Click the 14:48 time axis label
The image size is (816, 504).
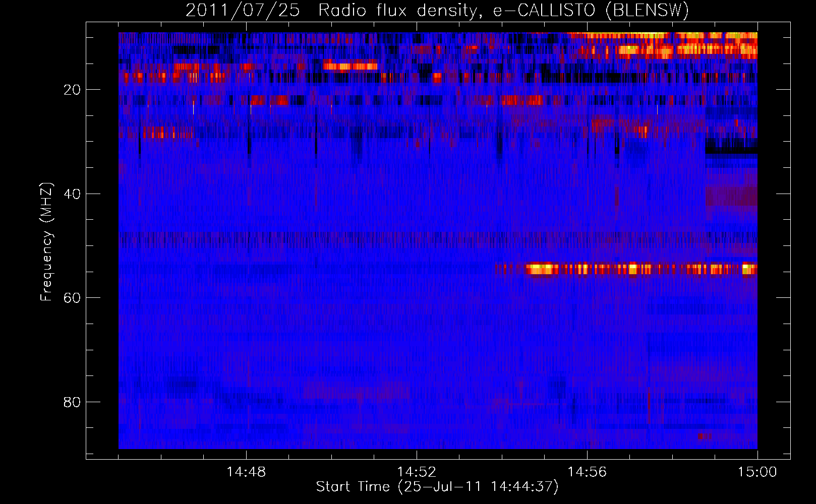246,472
